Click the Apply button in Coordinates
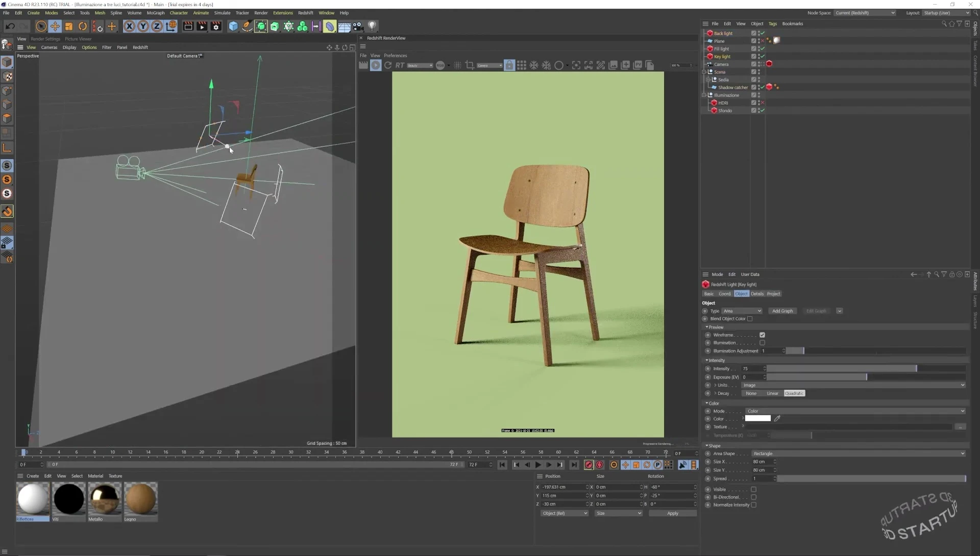 point(673,514)
